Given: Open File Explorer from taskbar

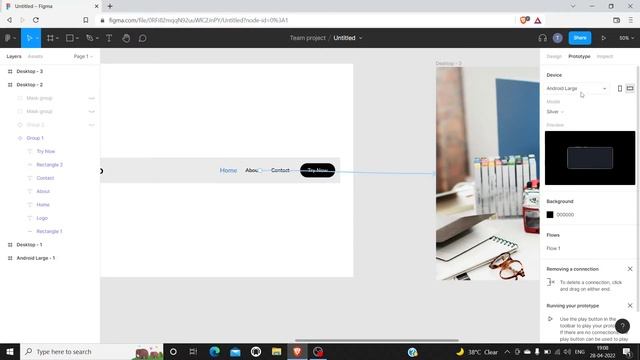Looking at the screenshot, I should [x=276, y=351].
